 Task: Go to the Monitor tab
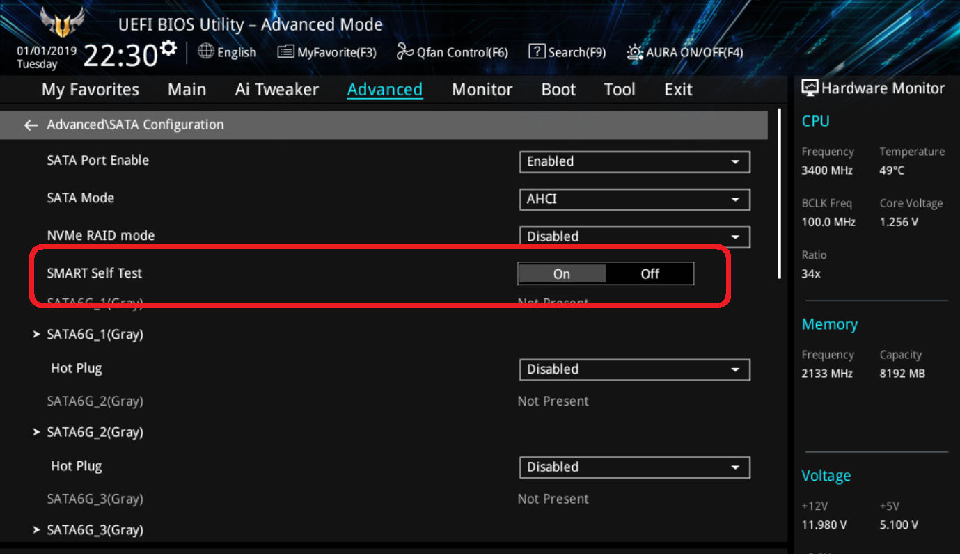tap(482, 90)
